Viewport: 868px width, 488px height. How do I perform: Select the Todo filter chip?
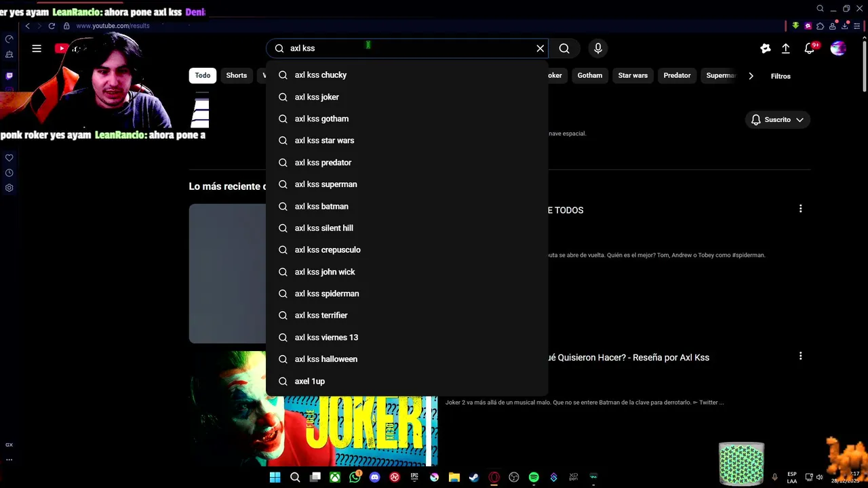pyautogui.click(x=203, y=75)
